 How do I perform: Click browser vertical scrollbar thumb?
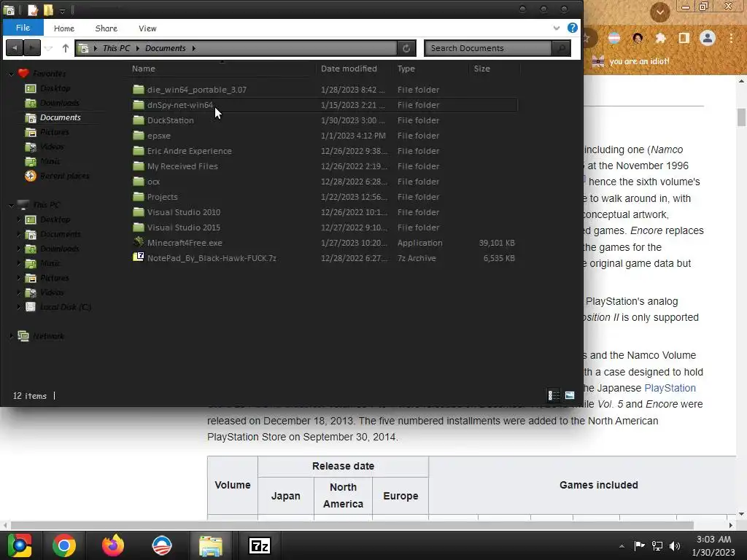coord(741,117)
